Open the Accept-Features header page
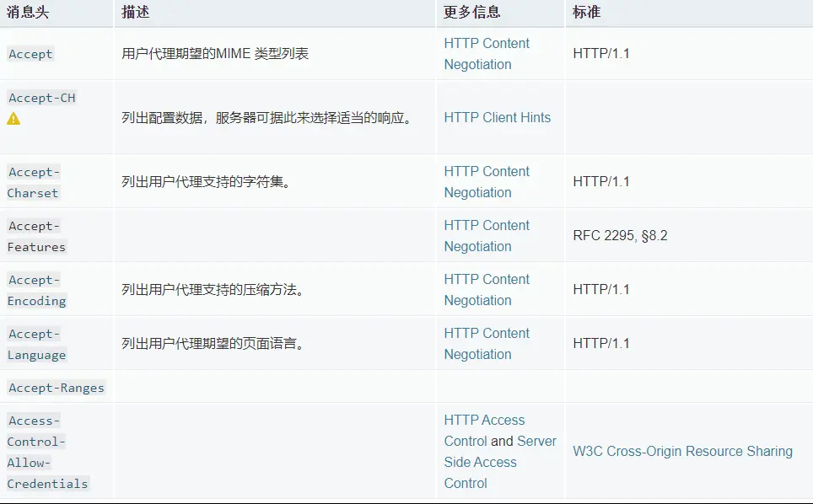The width and height of the screenshot is (813, 504). (x=35, y=236)
